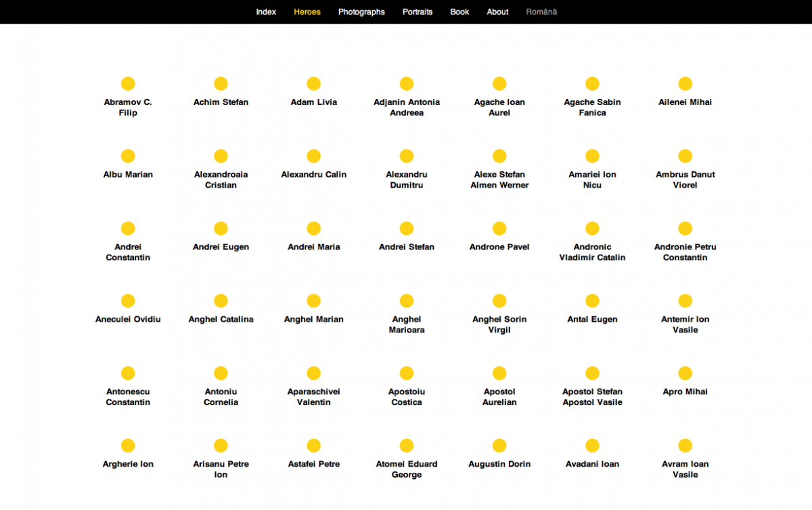
Task: Click the yellow dot above Apro Mihai
Action: coord(685,373)
